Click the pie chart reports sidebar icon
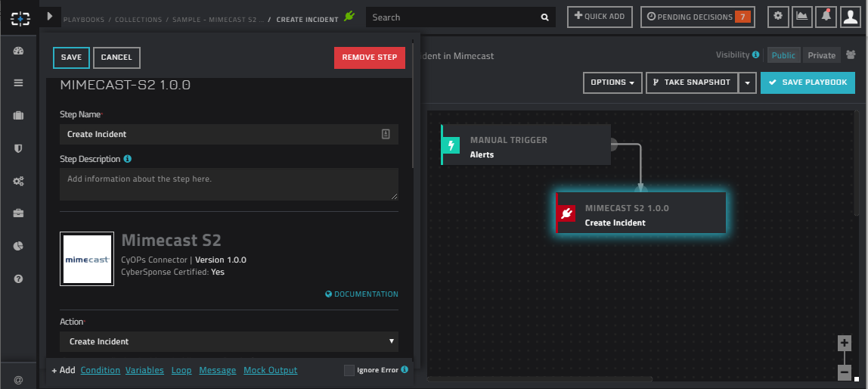 tap(19, 246)
